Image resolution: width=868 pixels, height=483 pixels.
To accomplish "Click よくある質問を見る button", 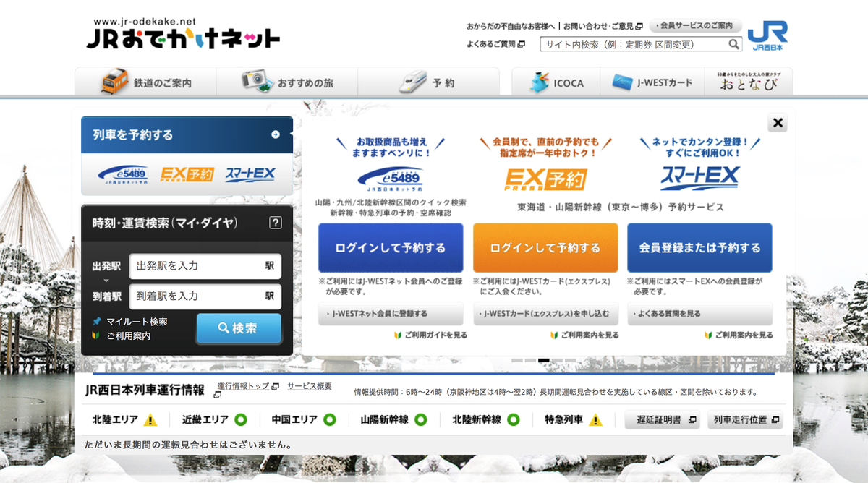I will pyautogui.click(x=699, y=314).
